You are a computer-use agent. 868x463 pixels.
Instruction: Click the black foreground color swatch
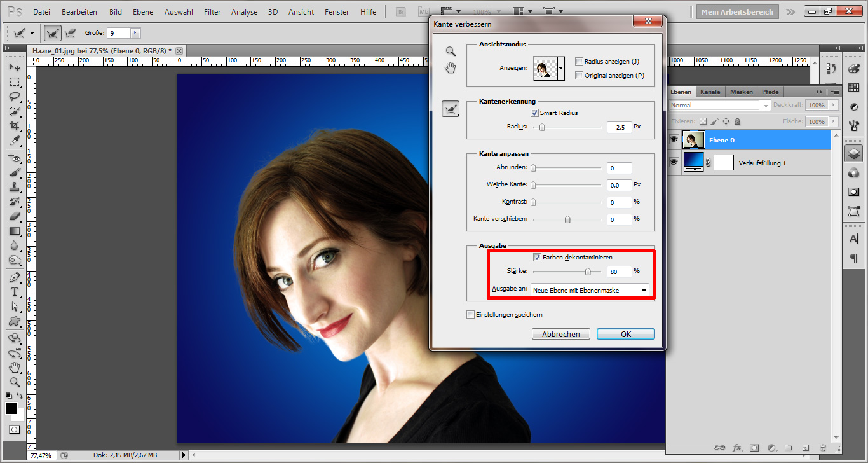click(x=11, y=409)
